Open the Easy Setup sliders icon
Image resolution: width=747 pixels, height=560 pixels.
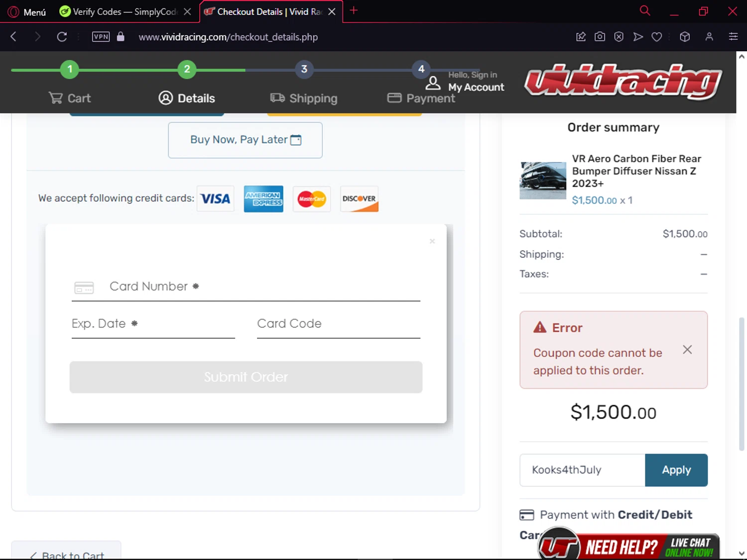pos(733,37)
